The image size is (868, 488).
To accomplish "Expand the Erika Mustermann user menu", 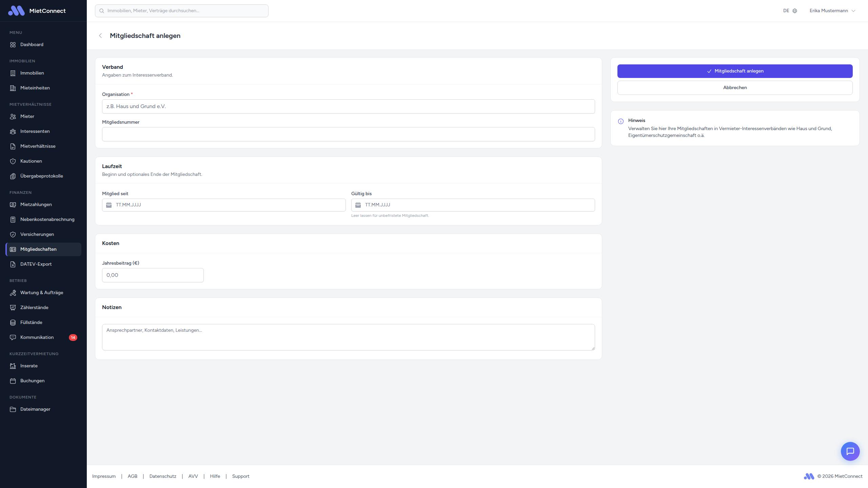I will 832,11.
